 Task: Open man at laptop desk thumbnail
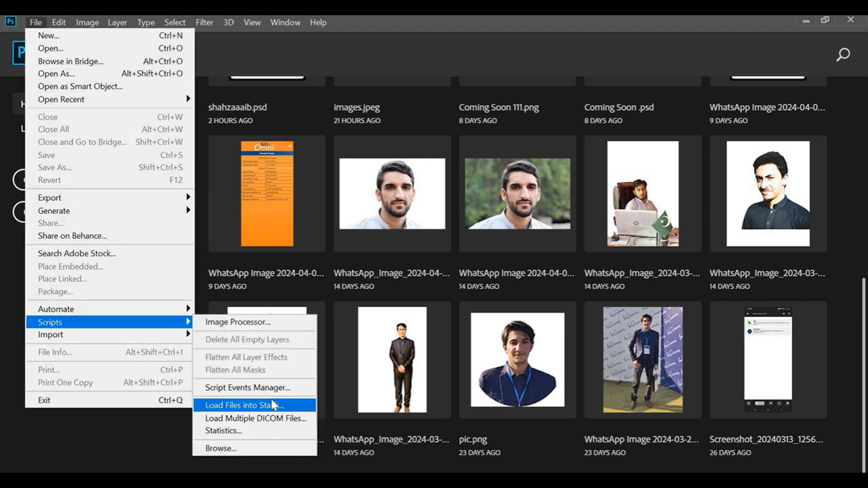(643, 193)
